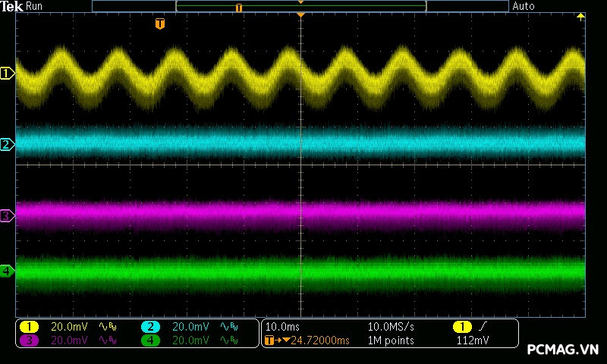The width and height of the screenshot is (607, 364).
Task: Click the yellow trigger level arrow at right edge
Action: pyautogui.click(x=581, y=17)
